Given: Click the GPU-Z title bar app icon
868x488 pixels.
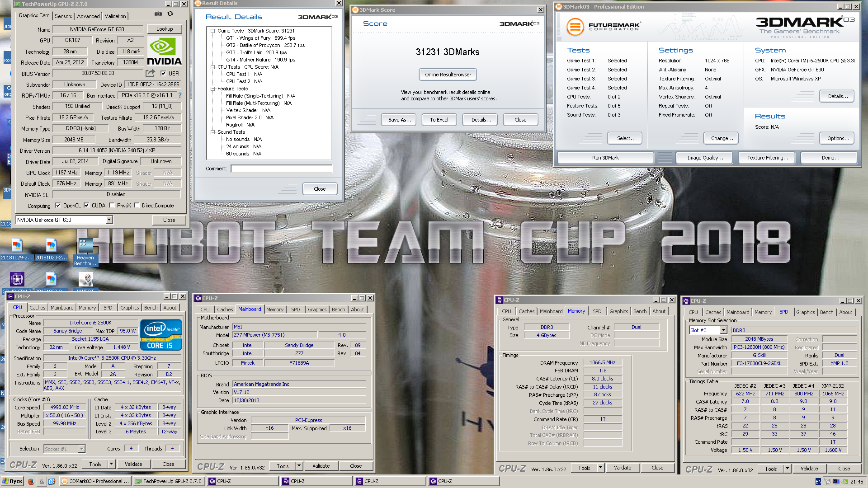Looking at the screenshot, I should point(18,4).
